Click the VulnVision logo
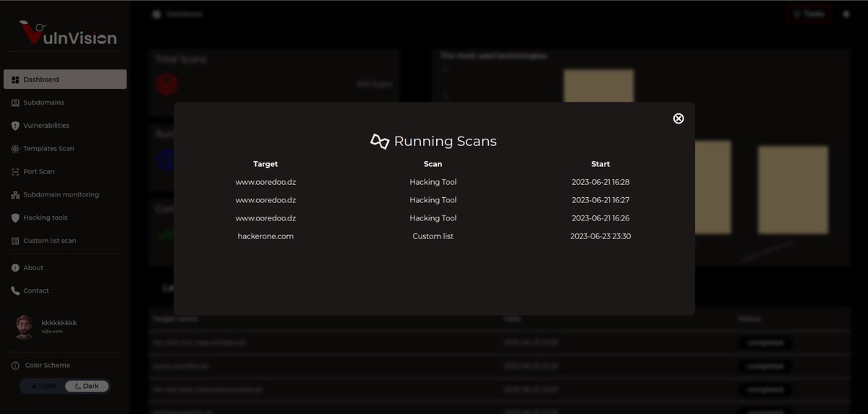Screen dimensions: 868x414 tap(68, 33)
